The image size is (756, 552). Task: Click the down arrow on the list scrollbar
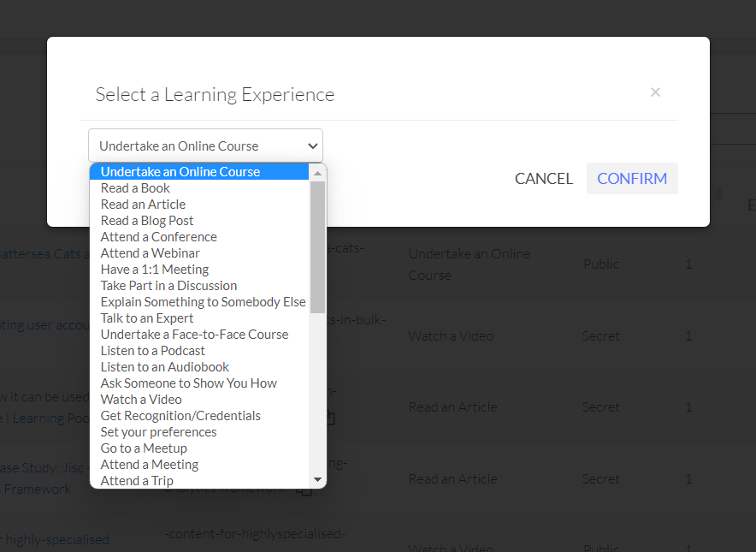pyautogui.click(x=316, y=479)
